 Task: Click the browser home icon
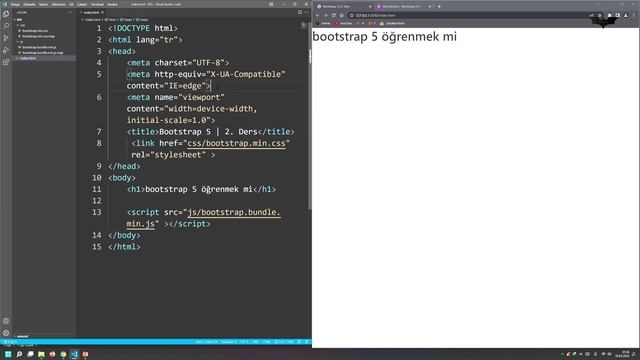(x=342, y=15)
